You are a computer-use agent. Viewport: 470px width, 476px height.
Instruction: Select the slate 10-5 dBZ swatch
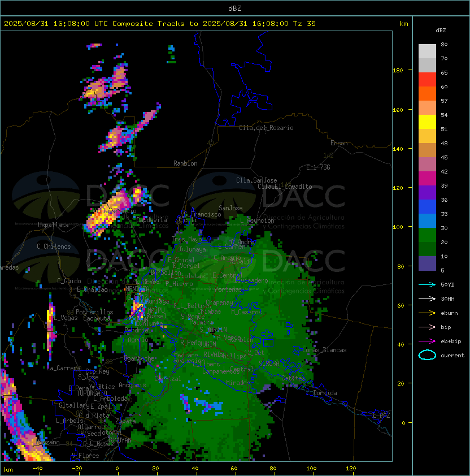(x=427, y=263)
